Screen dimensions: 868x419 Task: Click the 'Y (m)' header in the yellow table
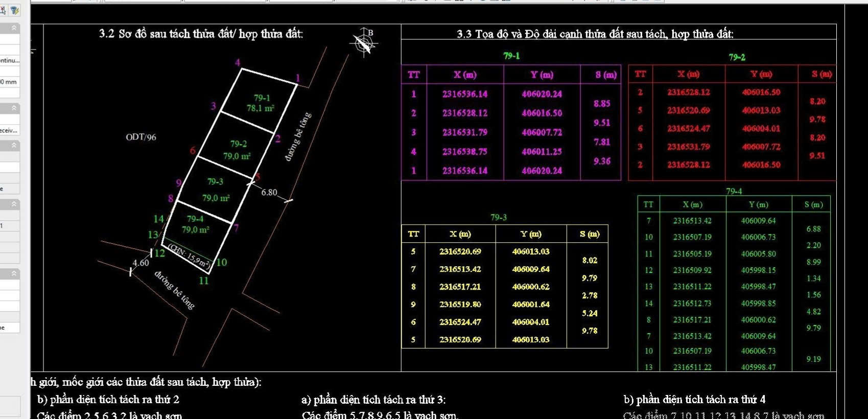(531, 234)
